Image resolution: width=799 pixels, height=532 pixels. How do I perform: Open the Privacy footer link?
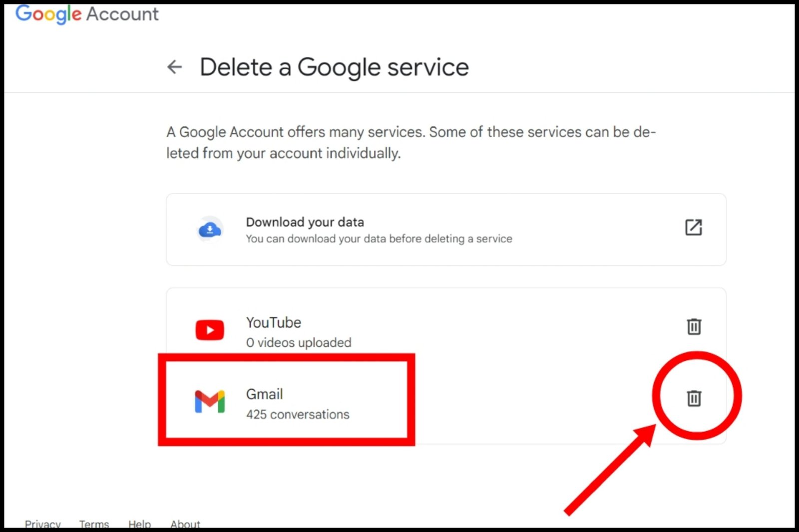[43, 524]
